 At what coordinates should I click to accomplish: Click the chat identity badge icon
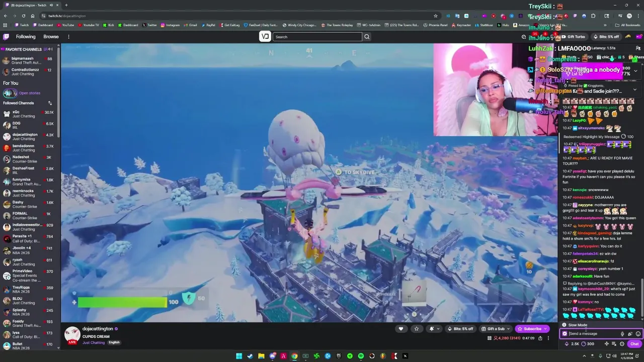click(565, 334)
